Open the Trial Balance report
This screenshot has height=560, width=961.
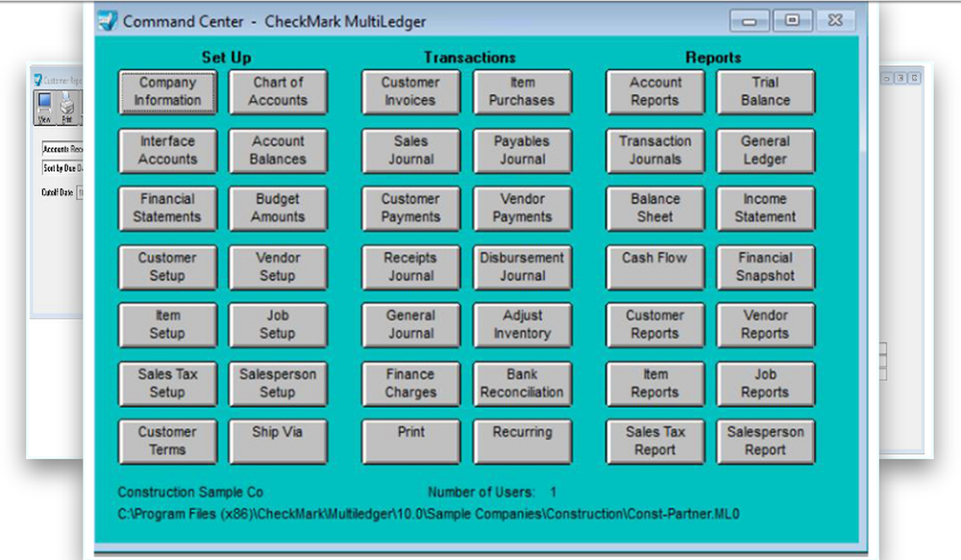[766, 92]
